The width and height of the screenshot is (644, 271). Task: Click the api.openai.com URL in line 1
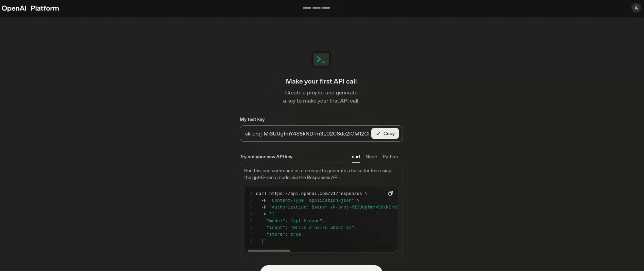(x=315, y=194)
